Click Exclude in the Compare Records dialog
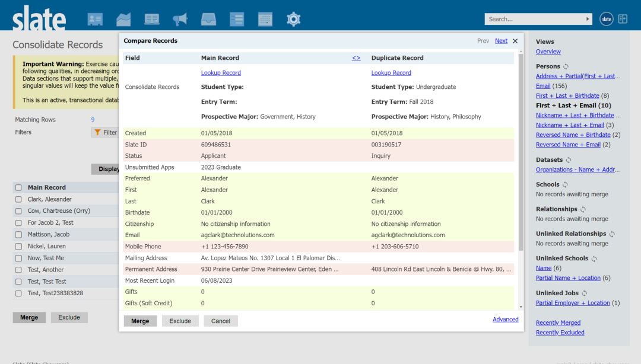The height and width of the screenshot is (364, 641). (x=180, y=321)
